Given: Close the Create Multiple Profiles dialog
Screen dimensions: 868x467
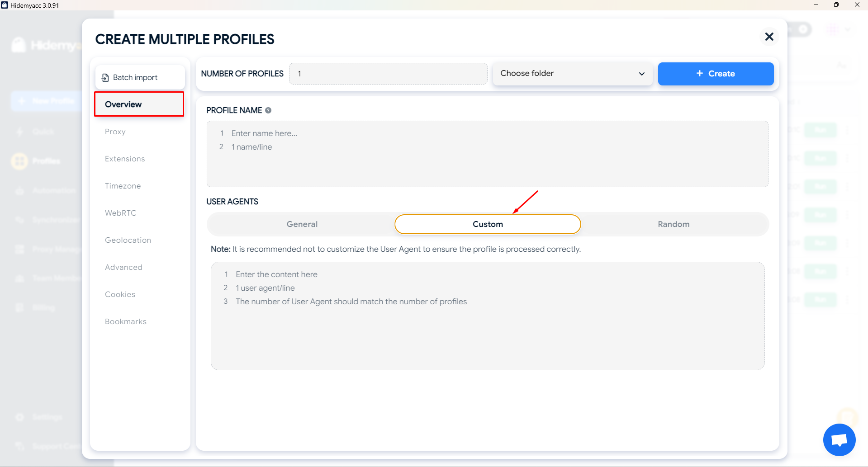Looking at the screenshot, I should coord(769,37).
